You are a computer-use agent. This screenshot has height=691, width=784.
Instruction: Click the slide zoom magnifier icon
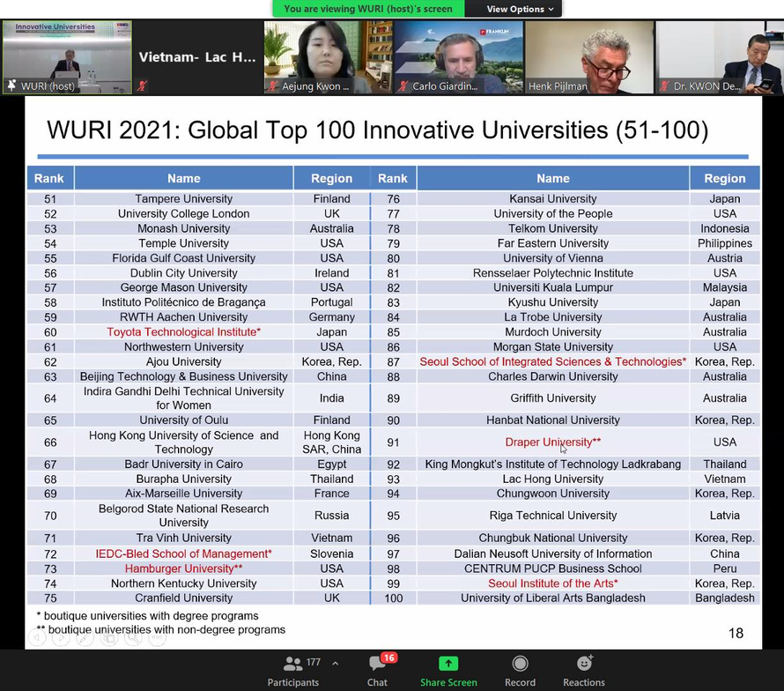click(130, 636)
